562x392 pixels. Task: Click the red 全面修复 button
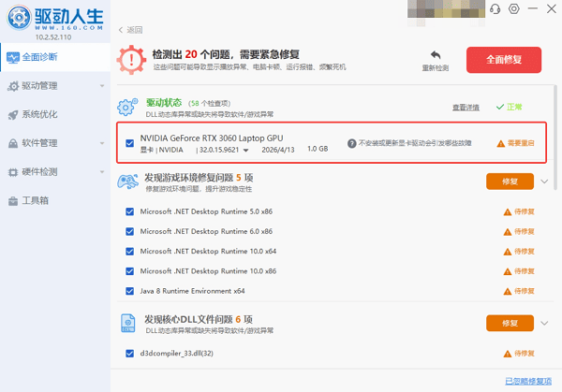504,60
